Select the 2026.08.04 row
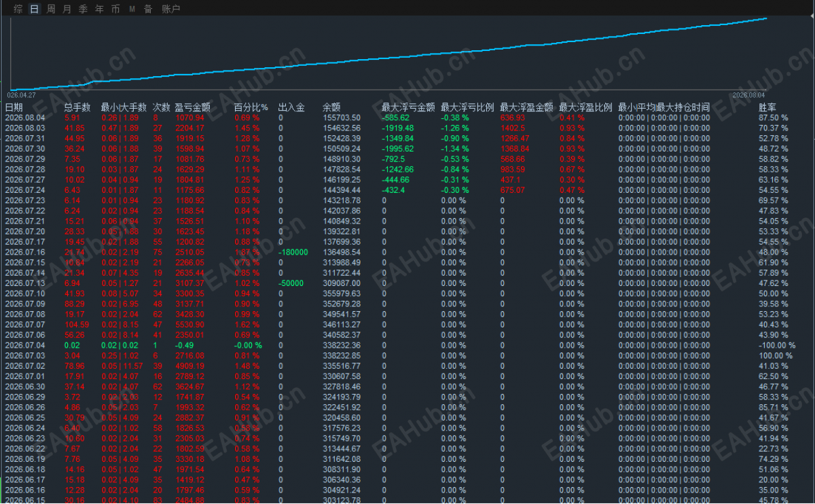 pyautogui.click(x=407, y=118)
